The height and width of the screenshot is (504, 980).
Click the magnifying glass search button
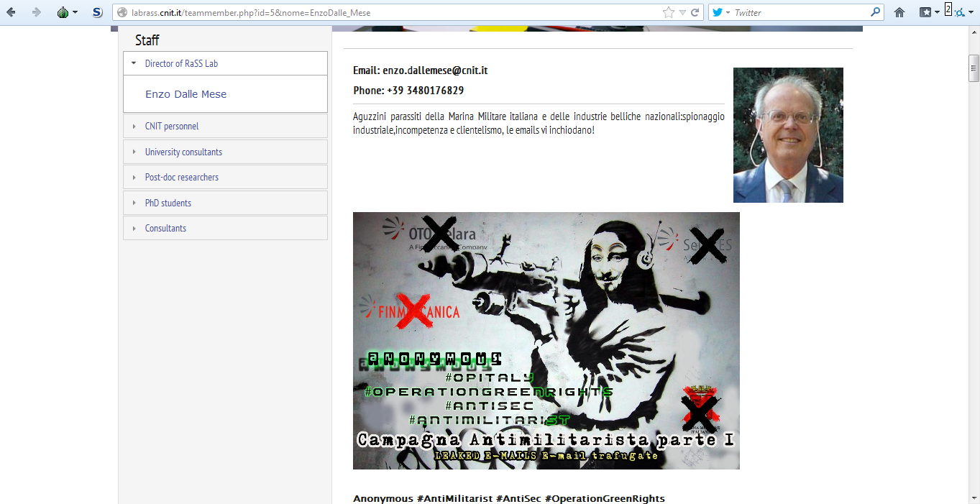point(875,12)
